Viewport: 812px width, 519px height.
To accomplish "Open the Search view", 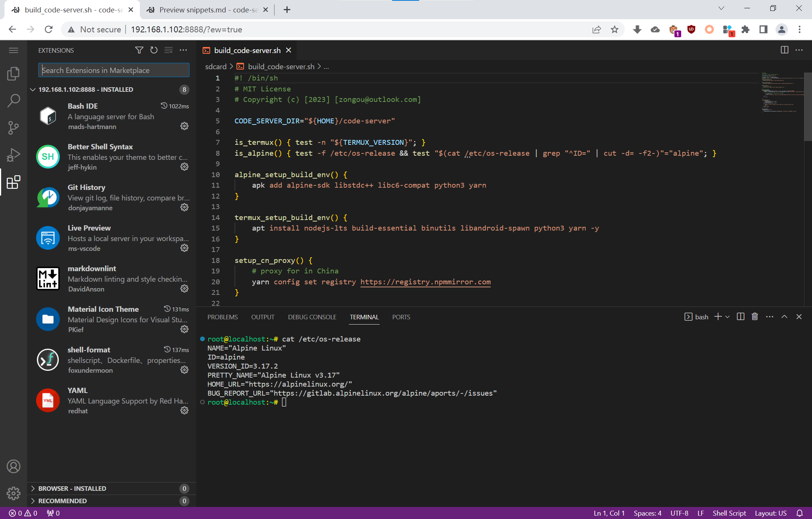I will point(14,100).
